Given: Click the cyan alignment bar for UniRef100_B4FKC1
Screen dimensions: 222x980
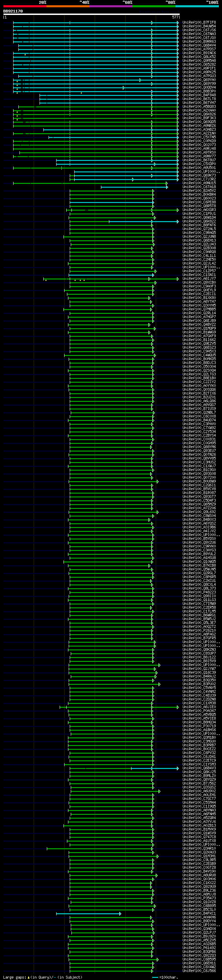Looking at the screenshot, I should (x=88, y=913).
